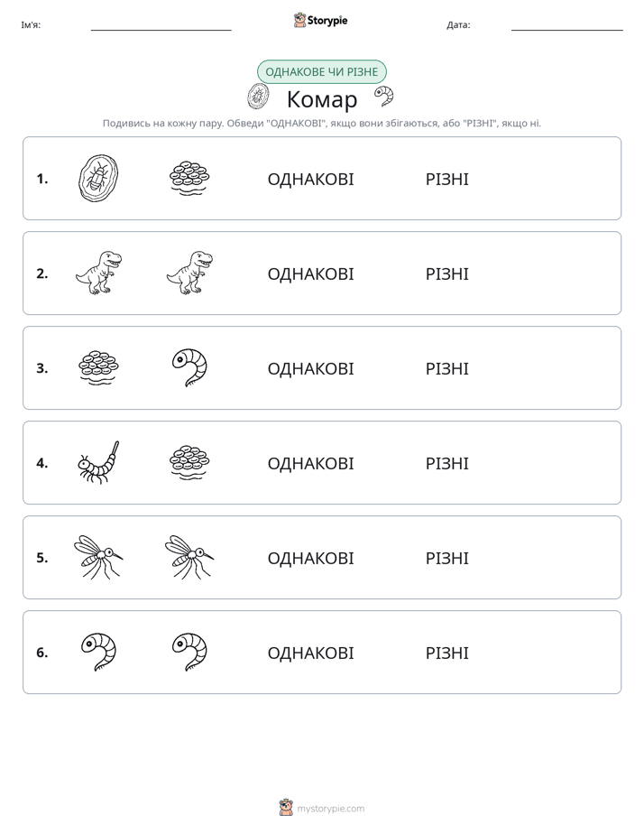Click the centipede-like larva icon in row 4
Screen dimensions: 644x834
(98, 462)
